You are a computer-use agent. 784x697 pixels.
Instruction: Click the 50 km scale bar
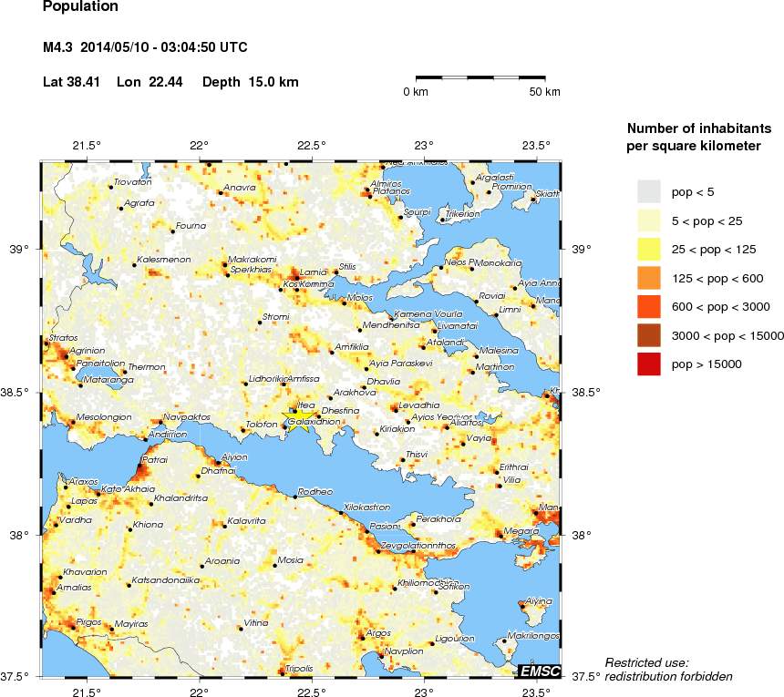click(480, 78)
